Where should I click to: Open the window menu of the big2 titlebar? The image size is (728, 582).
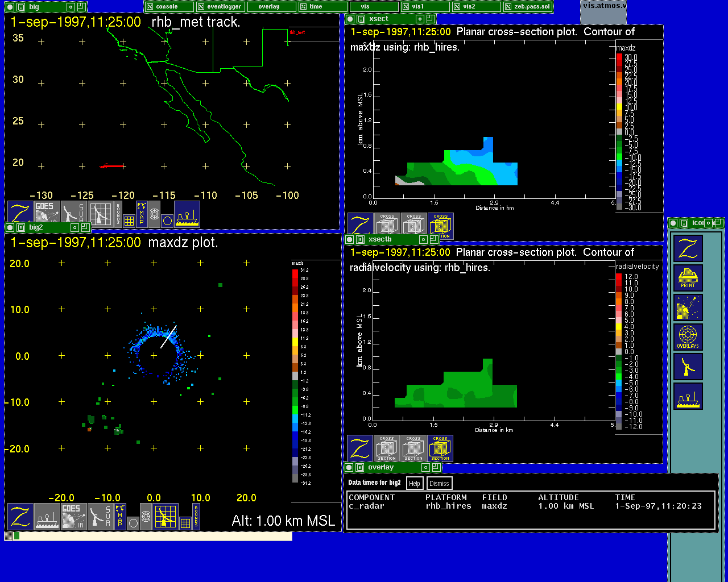point(11,227)
